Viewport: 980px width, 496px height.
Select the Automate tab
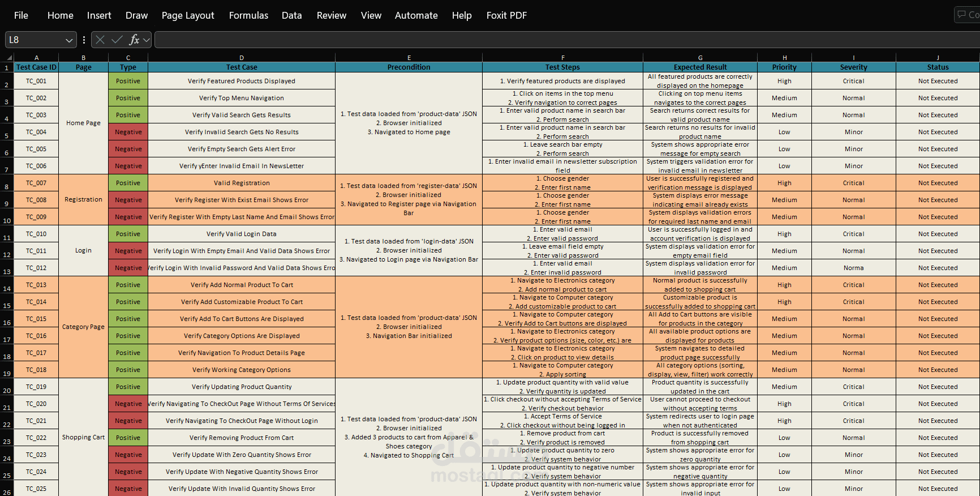pyautogui.click(x=416, y=15)
